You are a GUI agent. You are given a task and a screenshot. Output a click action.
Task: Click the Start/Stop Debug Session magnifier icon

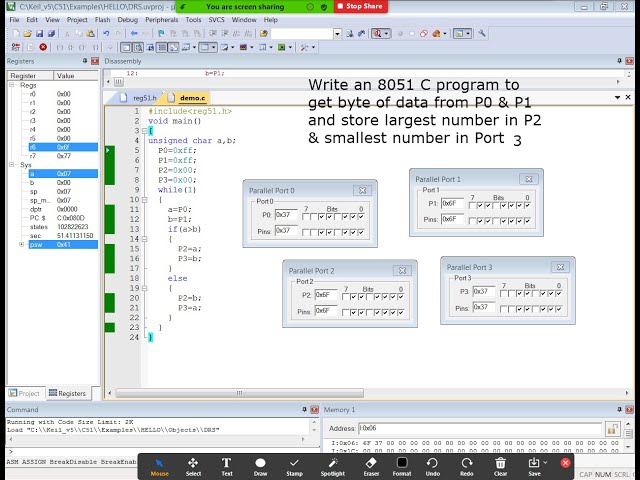[380, 33]
